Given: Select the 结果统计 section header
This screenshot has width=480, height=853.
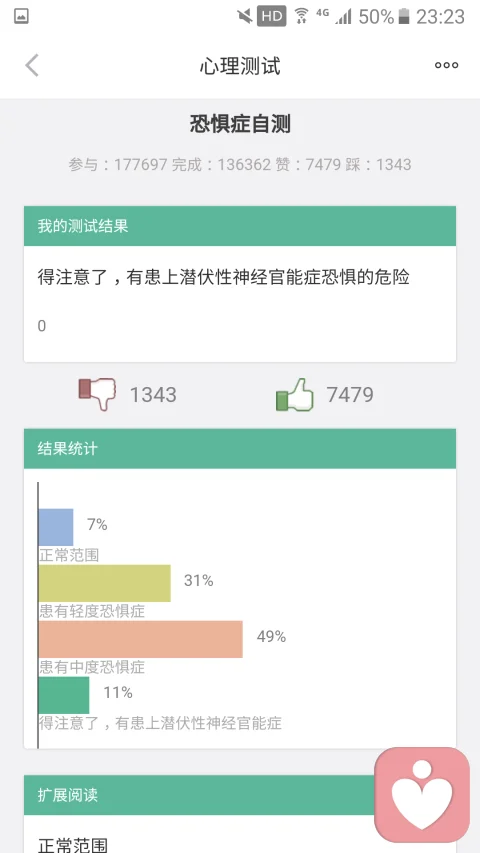Looking at the screenshot, I should click(x=239, y=449).
